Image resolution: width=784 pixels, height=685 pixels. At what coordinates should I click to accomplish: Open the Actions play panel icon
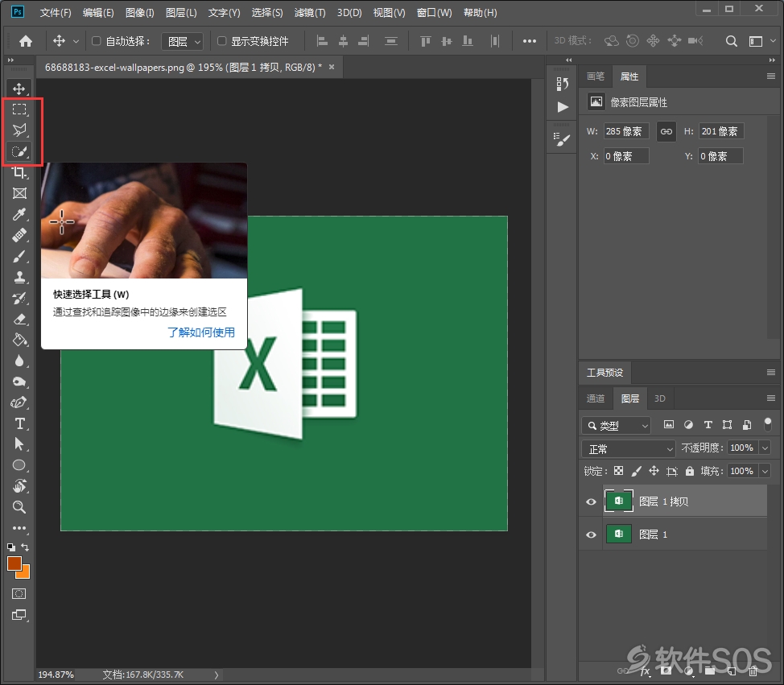(x=563, y=107)
